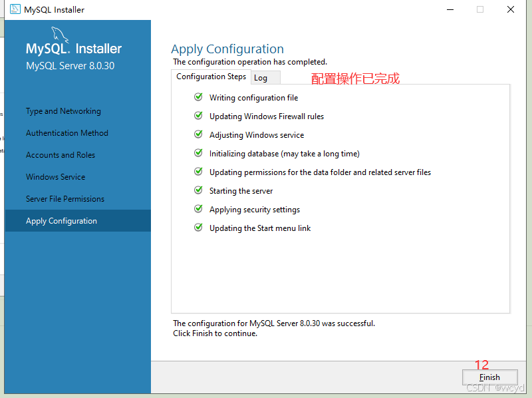The height and width of the screenshot is (398, 532).
Task: Click green checkmark beside Starting the server
Action: tap(198, 190)
